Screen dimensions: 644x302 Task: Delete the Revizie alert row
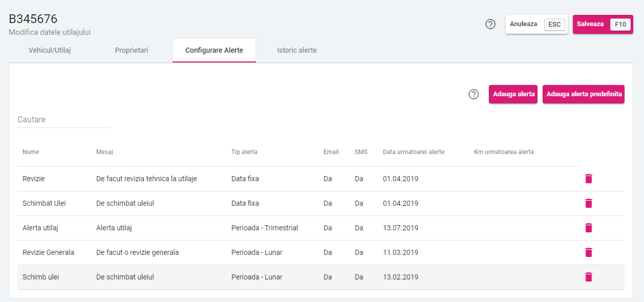[589, 179]
